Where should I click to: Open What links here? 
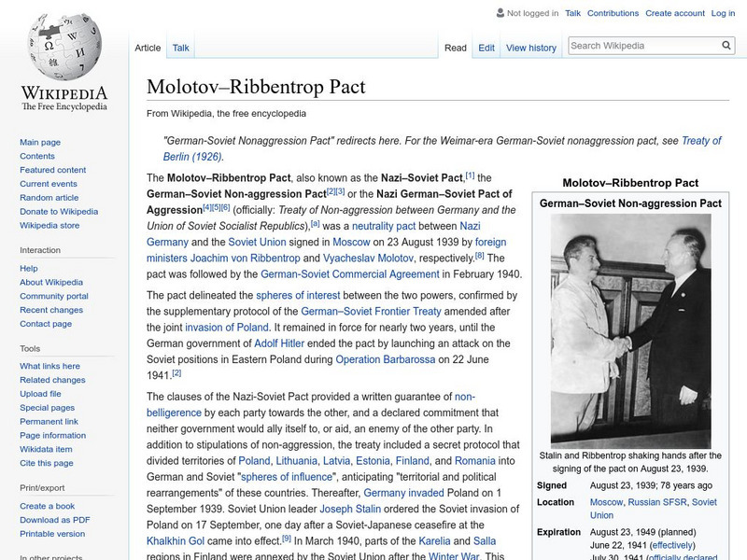tap(49, 366)
